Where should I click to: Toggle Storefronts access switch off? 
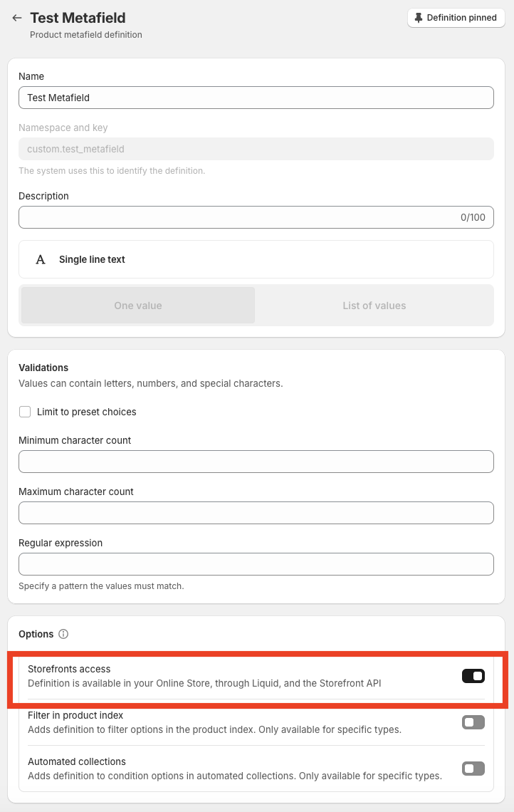click(473, 676)
